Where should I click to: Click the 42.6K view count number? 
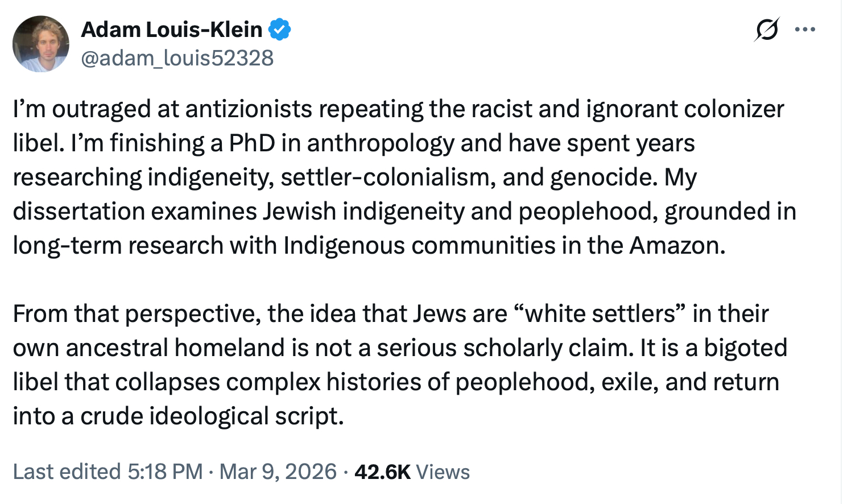point(382,472)
